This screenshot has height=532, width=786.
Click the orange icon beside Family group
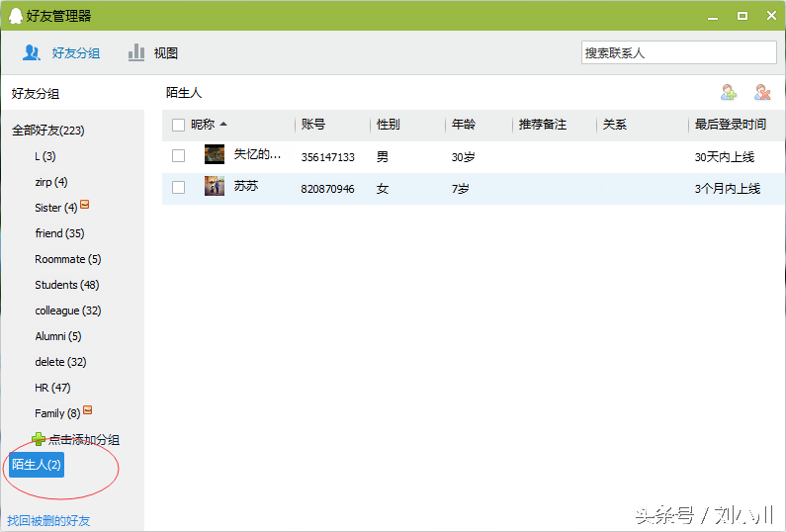coord(88,411)
